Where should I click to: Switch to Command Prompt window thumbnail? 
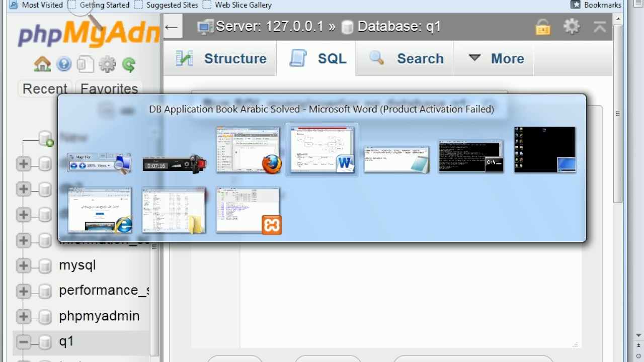pyautogui.click(x=471, y=156)
